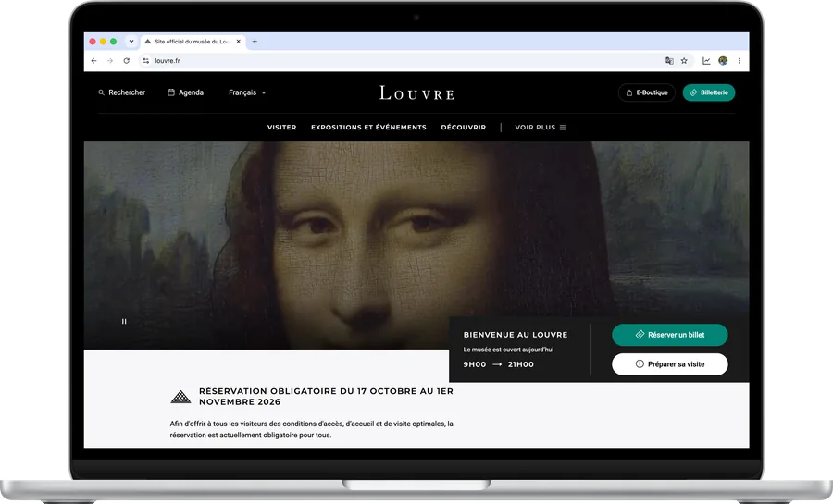The height and width of the screenshot is (504, 833).
Task: Open the E-Boutique button
Action: (647, 92)
